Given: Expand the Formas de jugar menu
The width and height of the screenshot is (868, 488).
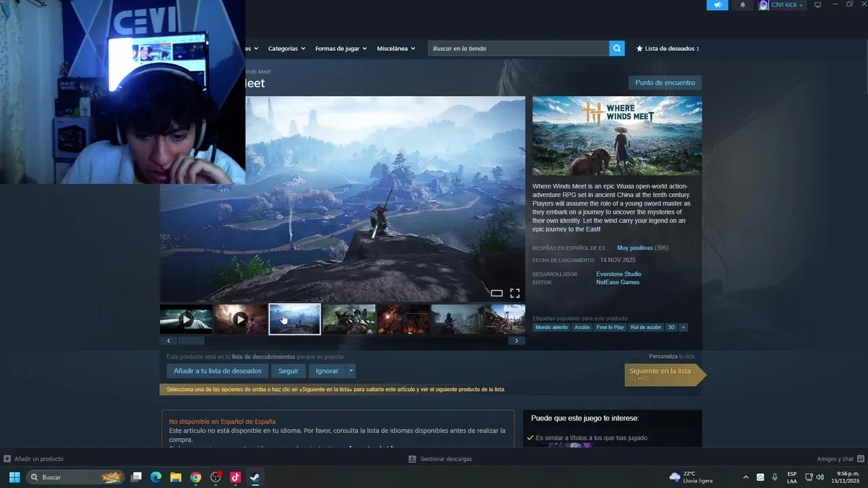Looking at the screenshot, I should (x=340, y=48).
